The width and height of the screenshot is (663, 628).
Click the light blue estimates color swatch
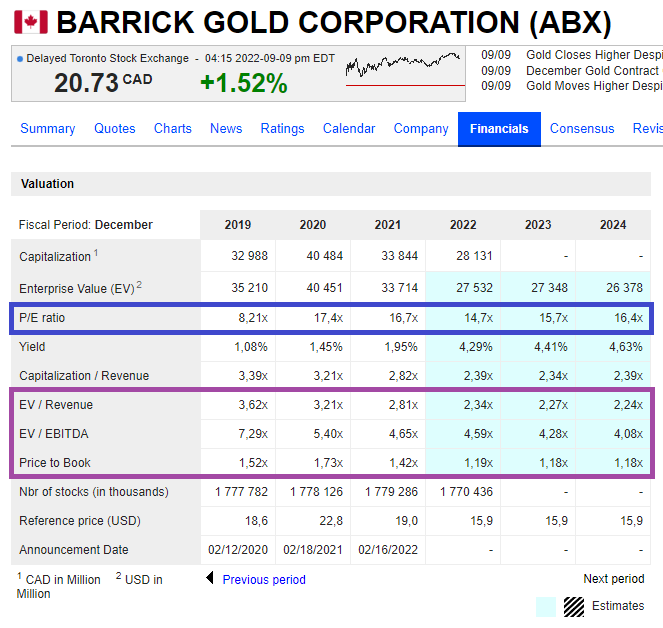pos(545,606)
